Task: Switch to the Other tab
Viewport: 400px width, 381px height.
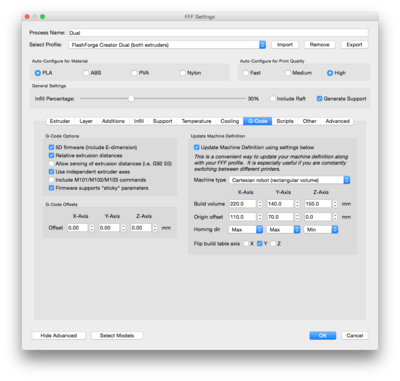Action: [309, 121]
